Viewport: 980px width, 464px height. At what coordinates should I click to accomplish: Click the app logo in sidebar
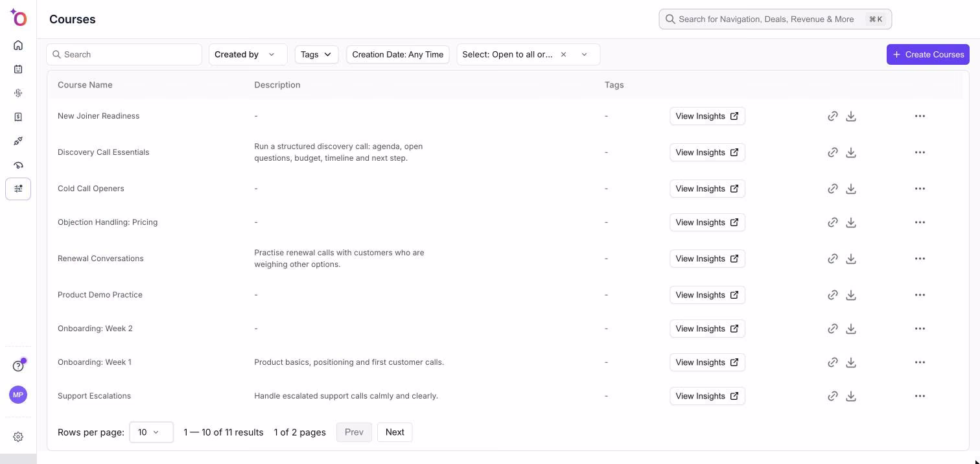tap(18, 18)
